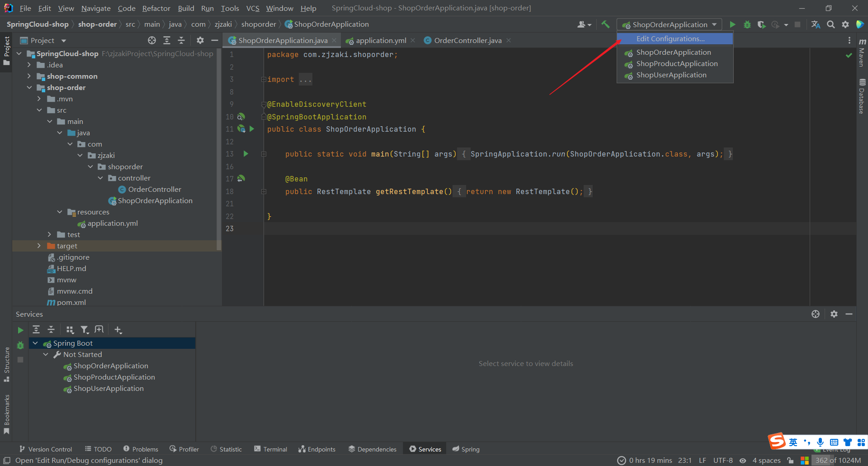Expand all in the Services toolbar
Image resolution: width=868 pixels, height=466 pixels.
click(36, 330)
